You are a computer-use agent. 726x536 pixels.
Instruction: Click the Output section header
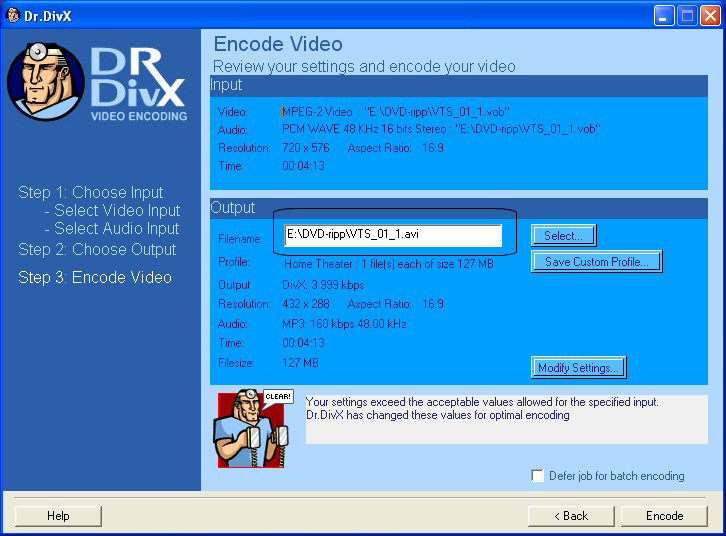[458, 208]
